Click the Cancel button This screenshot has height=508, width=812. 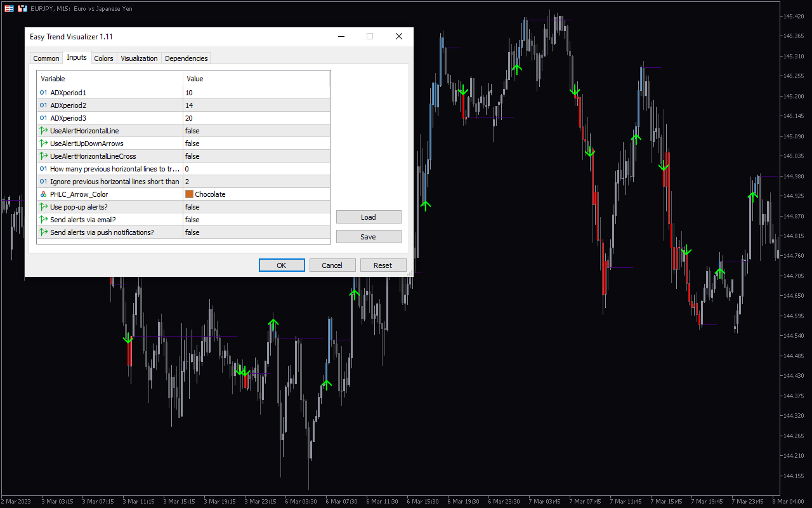[x=332, y=265]
